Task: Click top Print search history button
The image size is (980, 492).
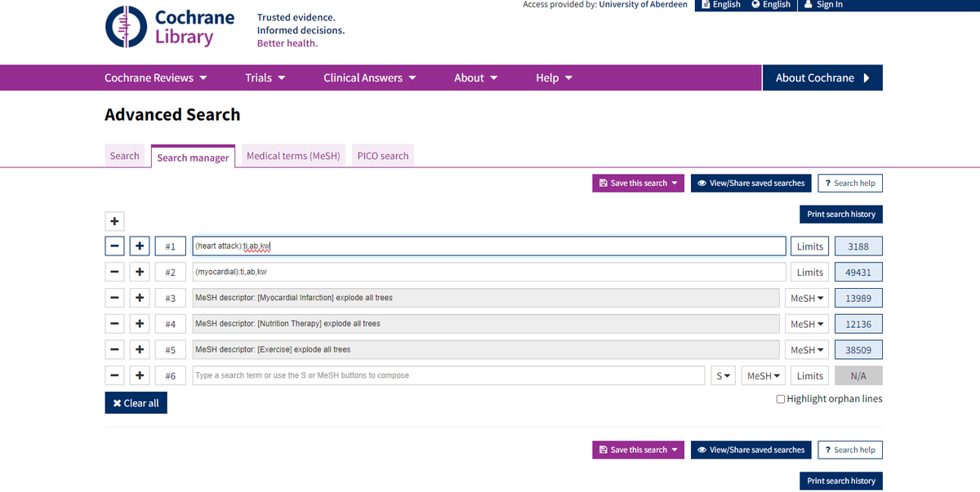Action: click(x=840, y=215)
